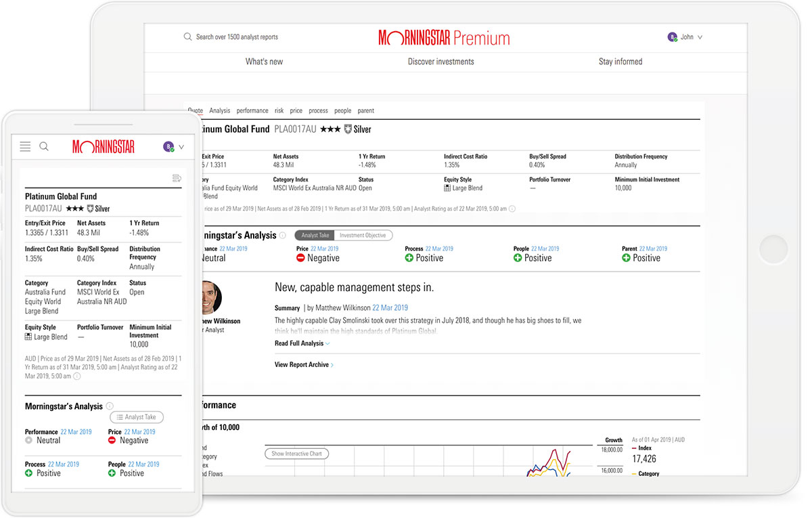Image resolution: width=812 pixels, height=518 pixels.
Task: Tap the green Positive Process icon on the phone
Action: tap(28, 473)
